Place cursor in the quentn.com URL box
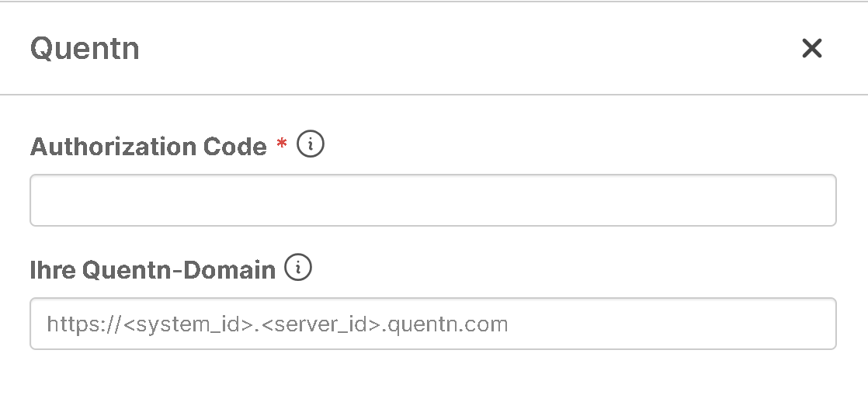This screenshot has height=409, width=868. pyautogui.click(x=432, y=324)
